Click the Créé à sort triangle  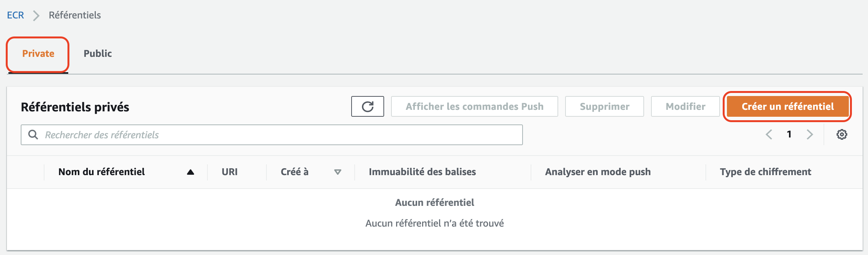coord(337,172)
